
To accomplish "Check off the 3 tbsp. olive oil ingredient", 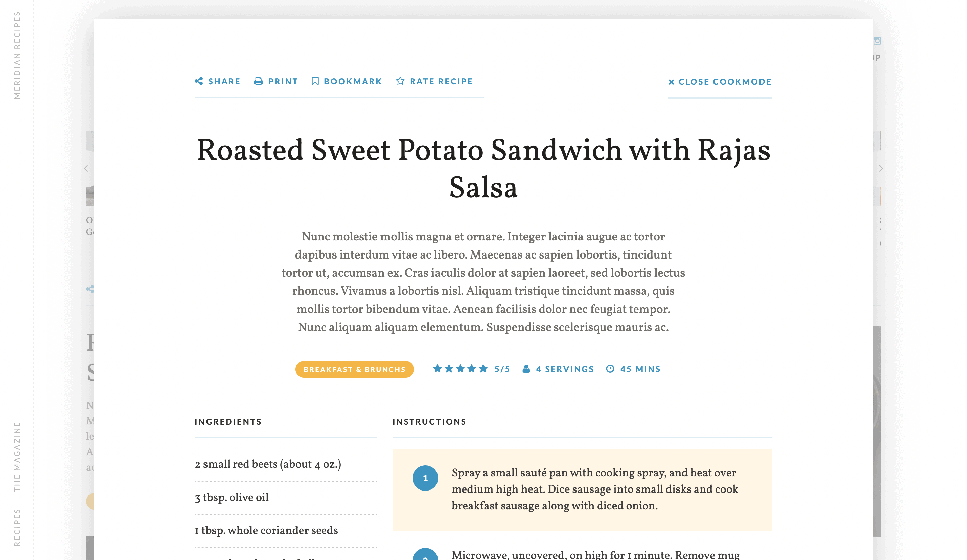I will tap(285, 497).
